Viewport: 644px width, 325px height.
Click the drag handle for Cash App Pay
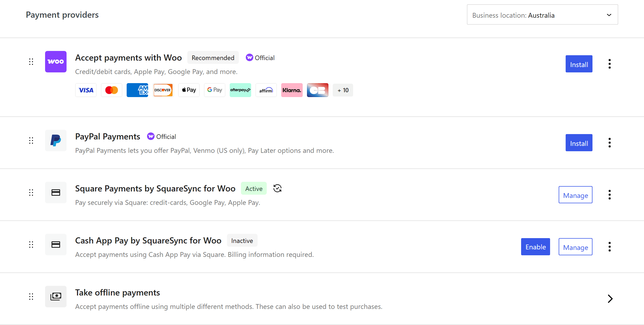[31, 245]
